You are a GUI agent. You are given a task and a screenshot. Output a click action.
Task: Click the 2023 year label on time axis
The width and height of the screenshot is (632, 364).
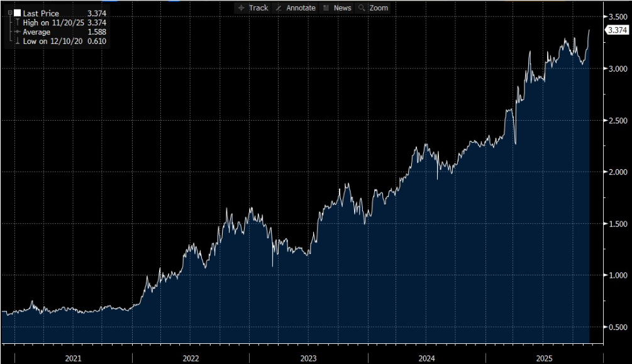(308, 358)
